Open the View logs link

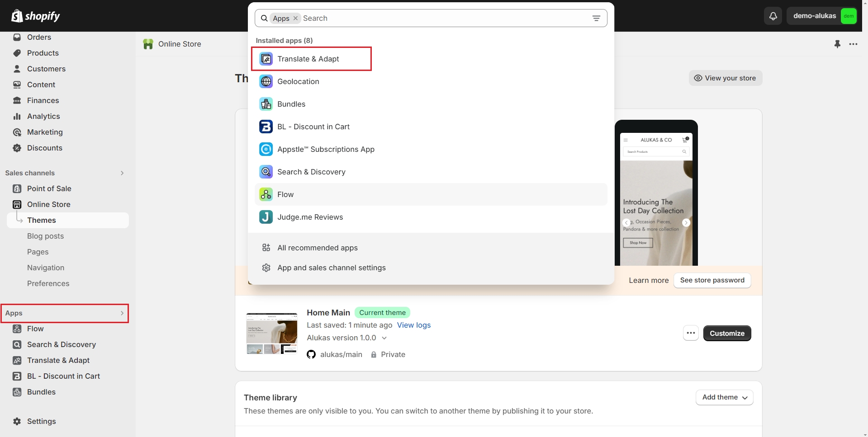(413, 325)
